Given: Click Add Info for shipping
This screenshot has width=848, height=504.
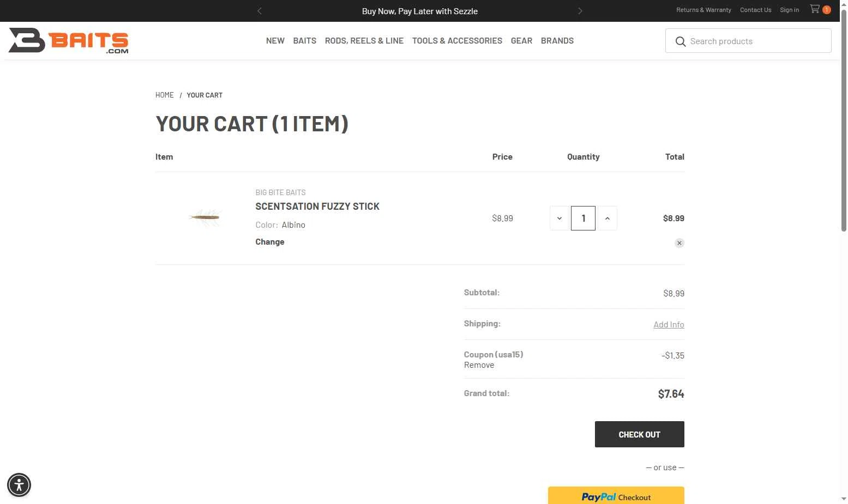Looking at the screenshot, I should click(669, 325).
